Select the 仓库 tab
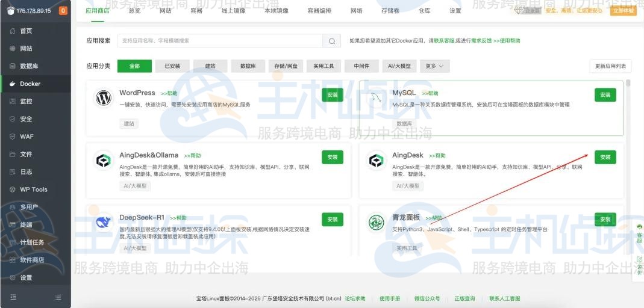 coord(425,11)
